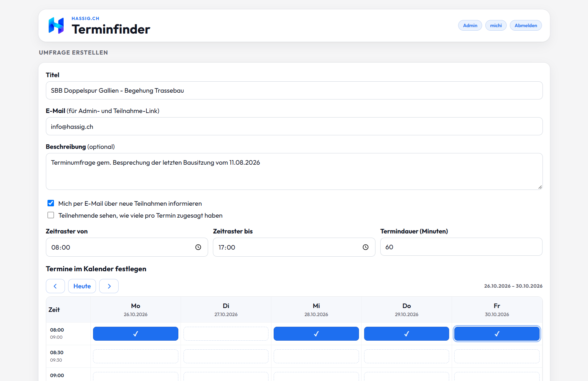
Task: Go to next week with right chevron
Action: 109,286
